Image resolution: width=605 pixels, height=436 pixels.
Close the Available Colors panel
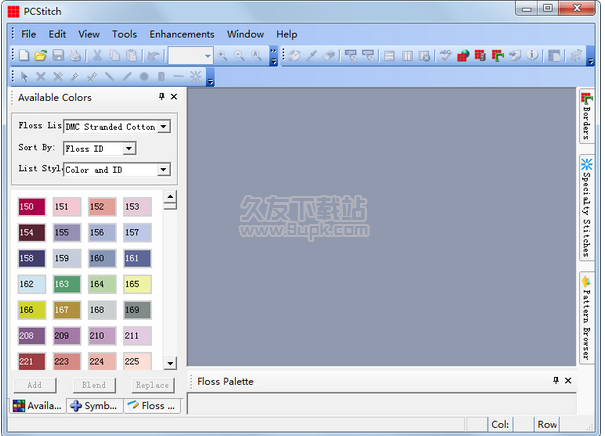[x=174, y=96]
